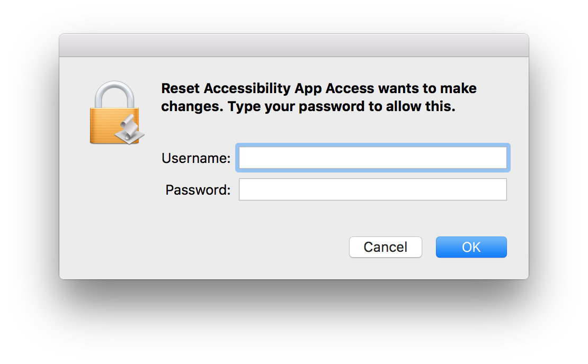Click the word "password" in bold message
588x364 pixels.
[x=332, y=107]
